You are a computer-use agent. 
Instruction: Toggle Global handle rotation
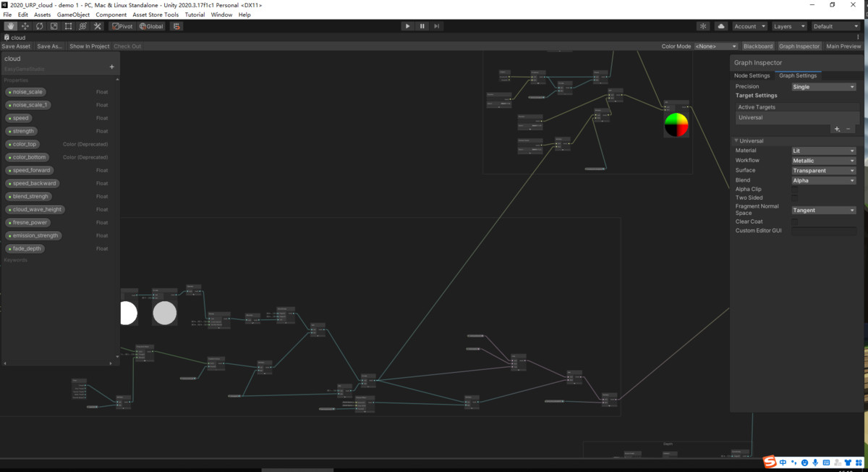[x=152, y=26]
